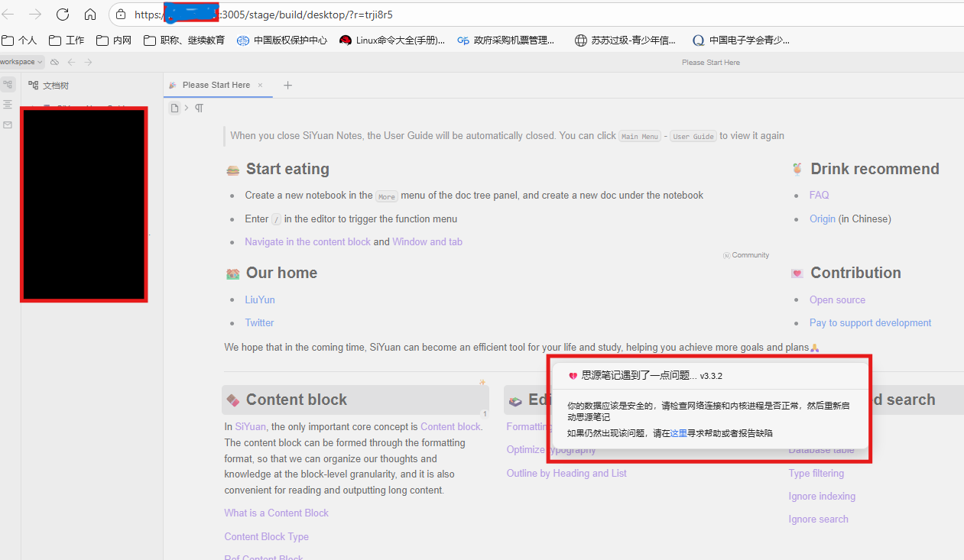This screenshot has width=964, height=560.
Task: Open the 工作 bookmark folder
Action: [67, 40]
